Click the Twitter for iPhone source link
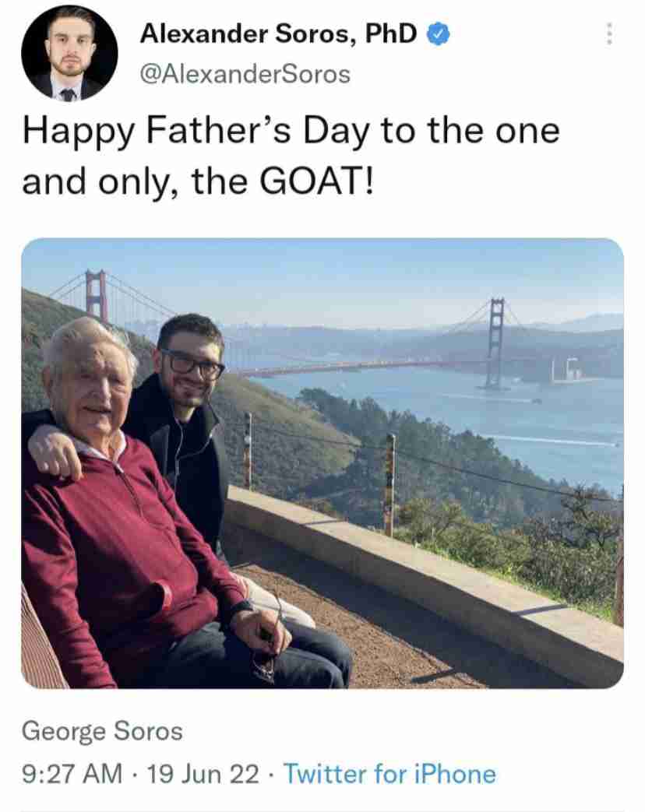 389,774
